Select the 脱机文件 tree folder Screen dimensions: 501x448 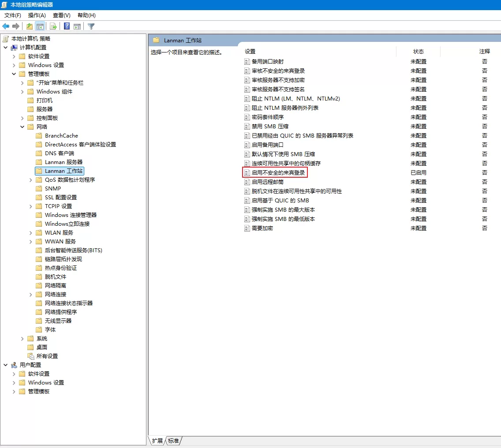point(56,277)
